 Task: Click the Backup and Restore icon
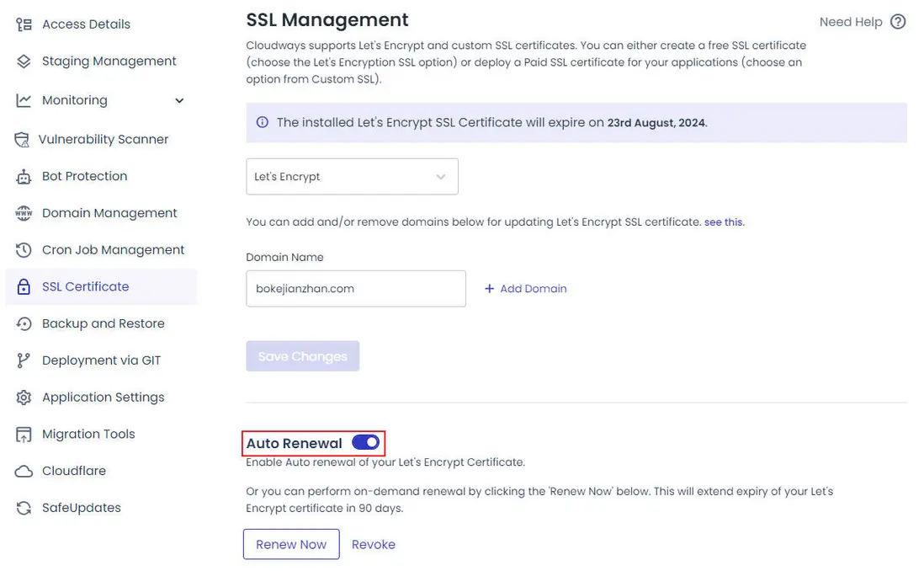pos(24,323)
